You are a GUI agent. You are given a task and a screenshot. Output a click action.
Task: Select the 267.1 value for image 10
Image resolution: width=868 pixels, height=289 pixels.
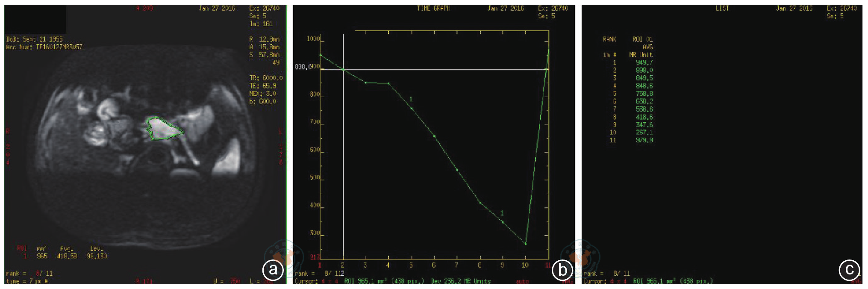[x=644, y=133]
